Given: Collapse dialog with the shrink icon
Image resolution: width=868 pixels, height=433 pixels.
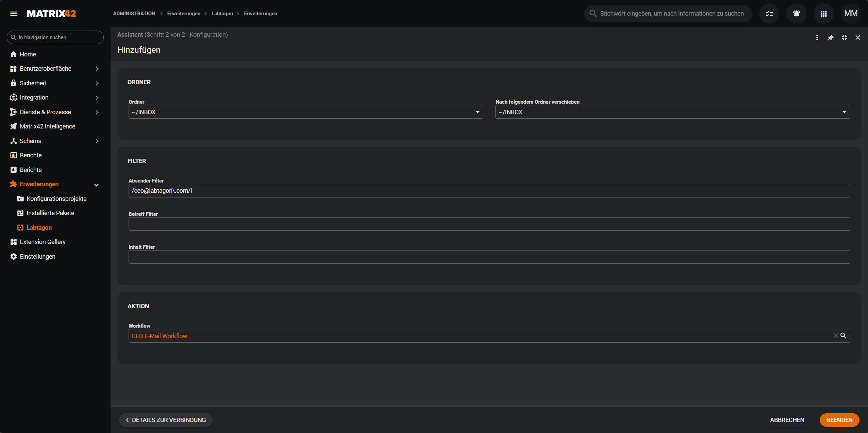Looking at the screenshot, I should tap(844, 38).
